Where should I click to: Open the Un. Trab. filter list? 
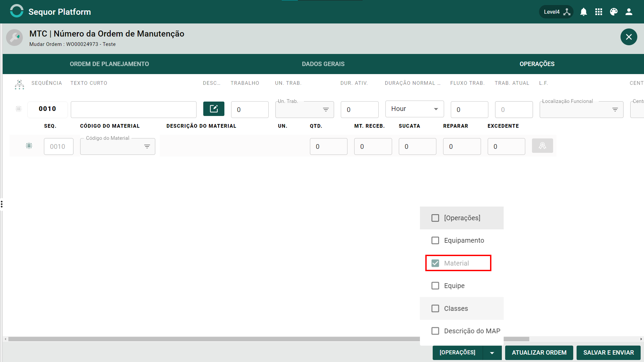coord(326,110)
